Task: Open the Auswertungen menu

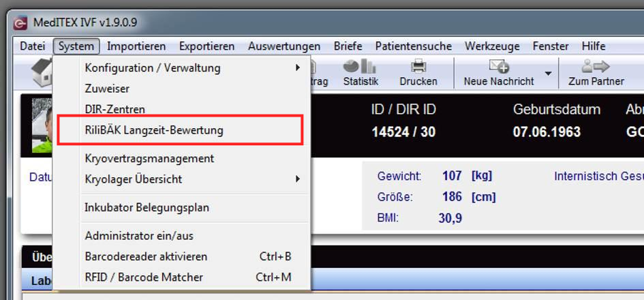Action: click(283, 46)
